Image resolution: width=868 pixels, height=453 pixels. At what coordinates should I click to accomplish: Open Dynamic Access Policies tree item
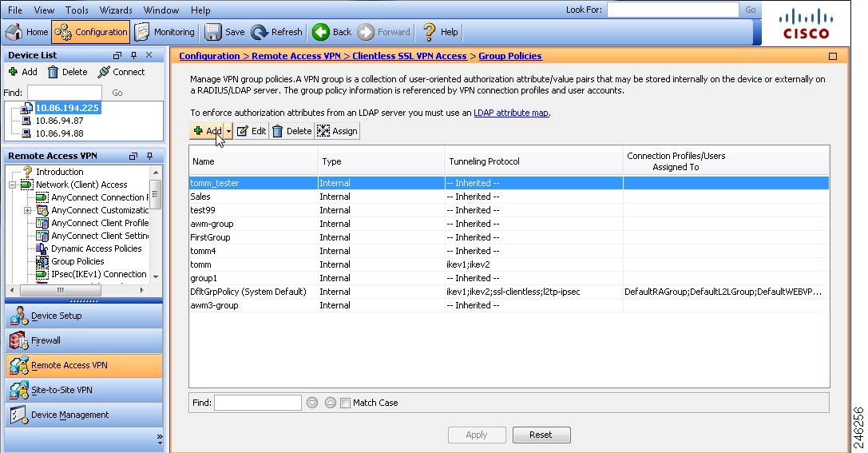(x=97, y=248)
